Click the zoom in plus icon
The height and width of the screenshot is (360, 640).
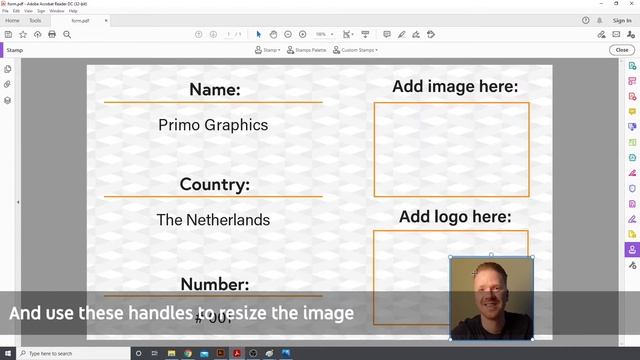(302, 35)
